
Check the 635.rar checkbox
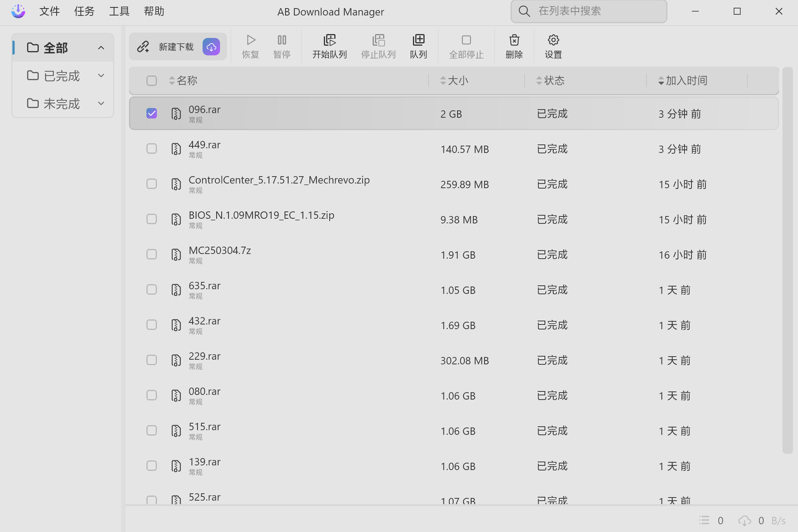tap(151, 289)
